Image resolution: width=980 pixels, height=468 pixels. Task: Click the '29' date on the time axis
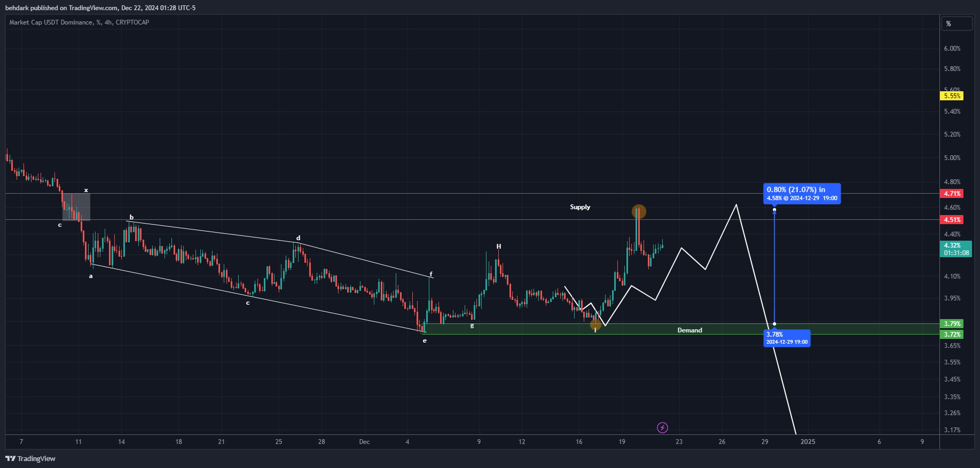tap(765, 442)
